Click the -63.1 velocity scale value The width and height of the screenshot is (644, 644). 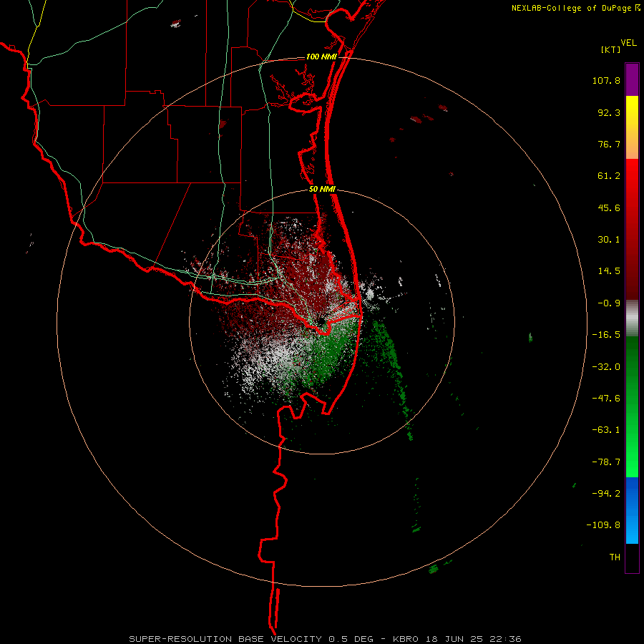coord(606,430)
